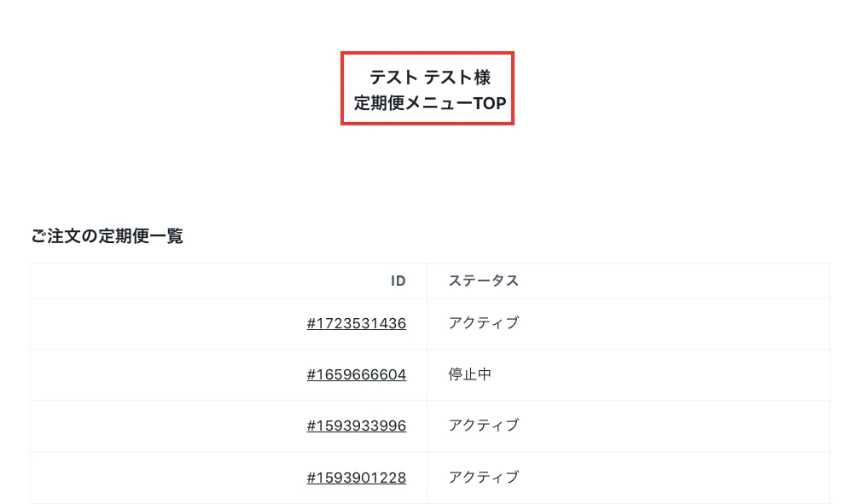Click the ID column header
855x504 pixels.
click(398, 281)
